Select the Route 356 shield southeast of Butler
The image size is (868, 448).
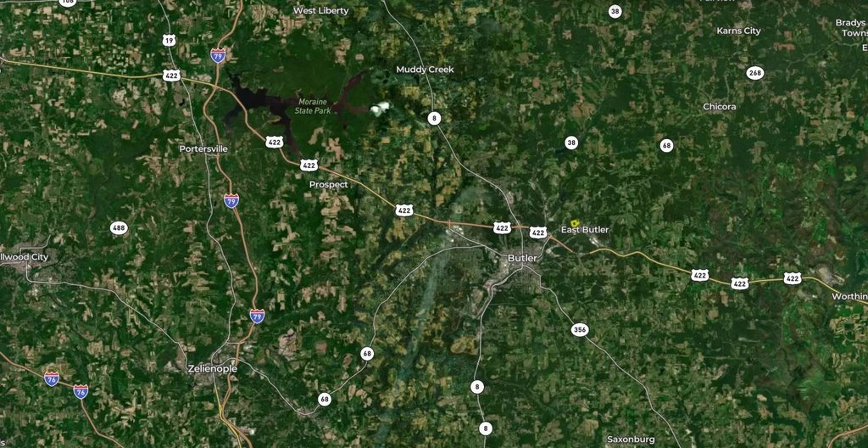point(579,330)
